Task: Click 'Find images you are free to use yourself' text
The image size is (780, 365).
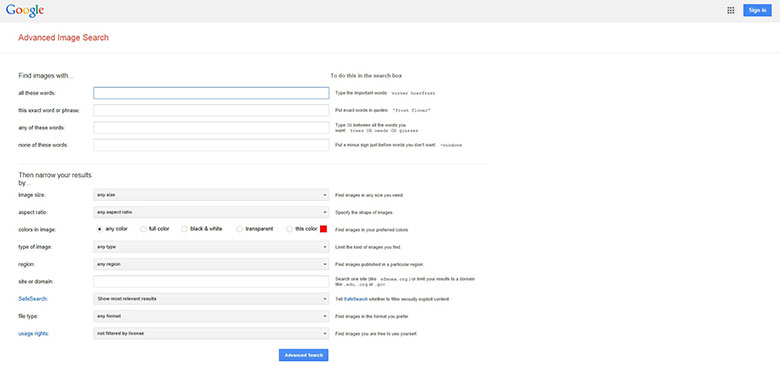Action: point(376,334)
